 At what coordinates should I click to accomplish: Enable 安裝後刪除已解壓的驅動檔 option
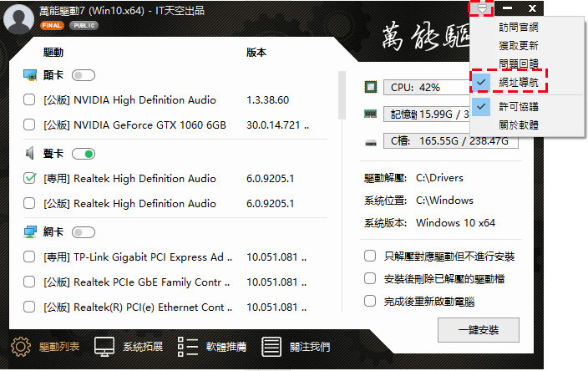370,279
